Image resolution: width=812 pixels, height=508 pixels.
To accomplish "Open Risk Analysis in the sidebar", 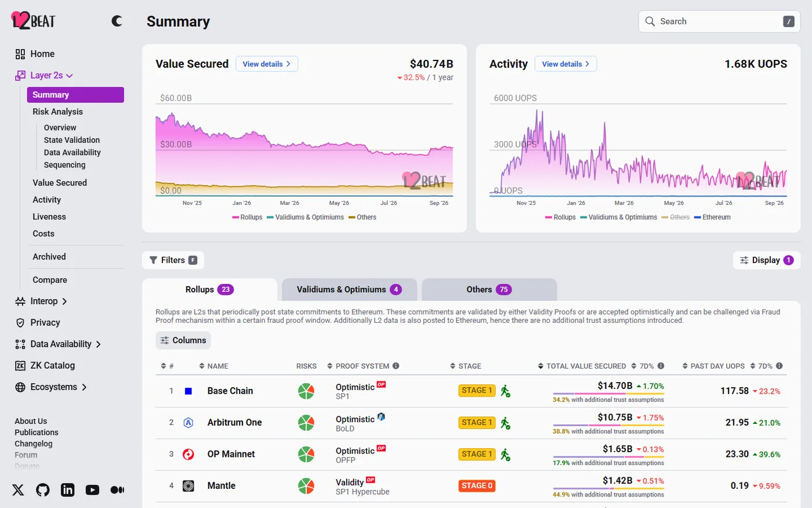I will 57,111.
